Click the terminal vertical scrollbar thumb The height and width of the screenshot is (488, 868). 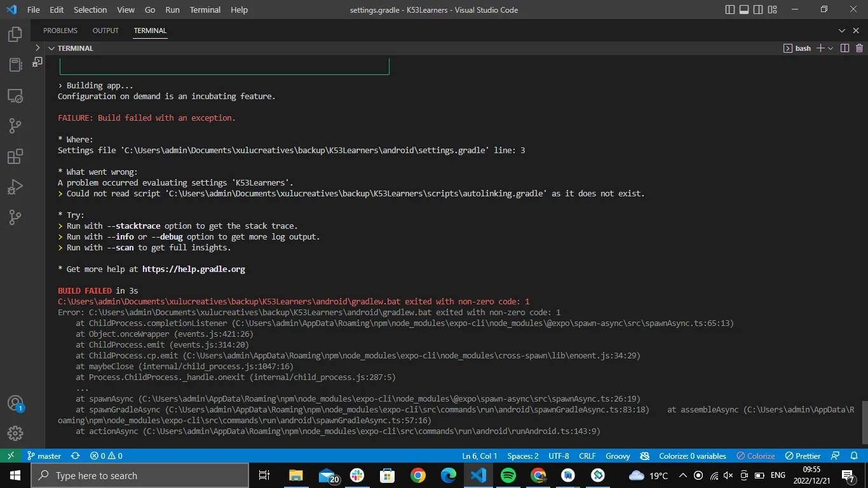(864, 422)
